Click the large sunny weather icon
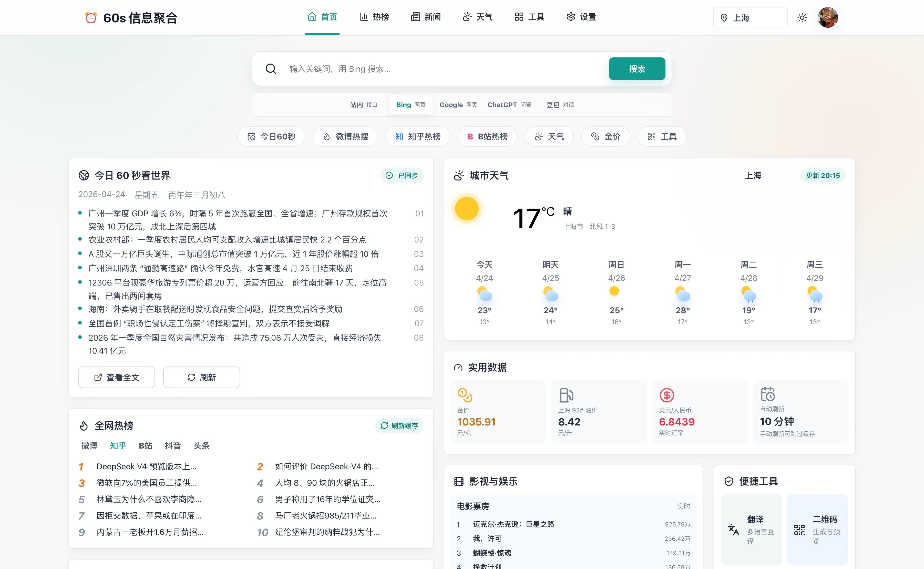Viewport: 924px width, 569px height. (x=467, y=209)
